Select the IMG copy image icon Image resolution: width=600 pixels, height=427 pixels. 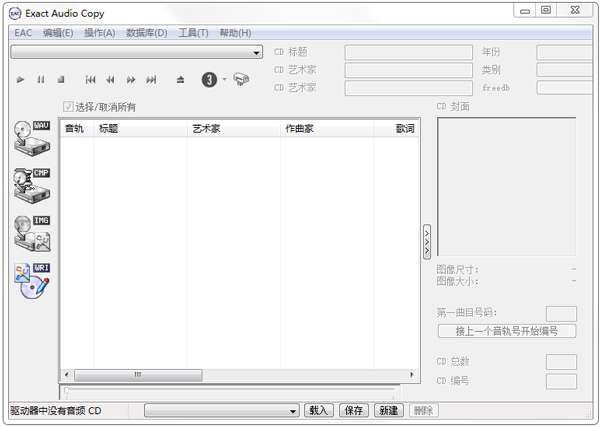(x=32, y=233)
